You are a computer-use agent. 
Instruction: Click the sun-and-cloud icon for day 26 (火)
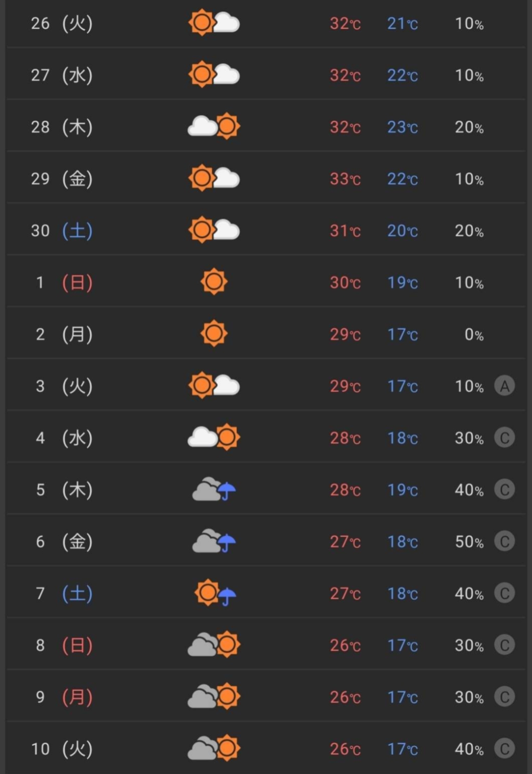click(x=214, y=23)
